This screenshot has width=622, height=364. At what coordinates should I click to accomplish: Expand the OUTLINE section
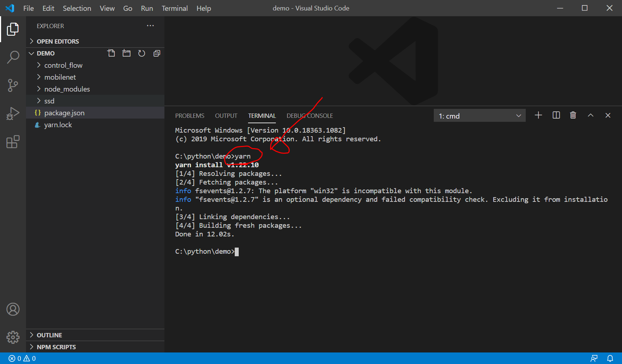tap(95, 335)
